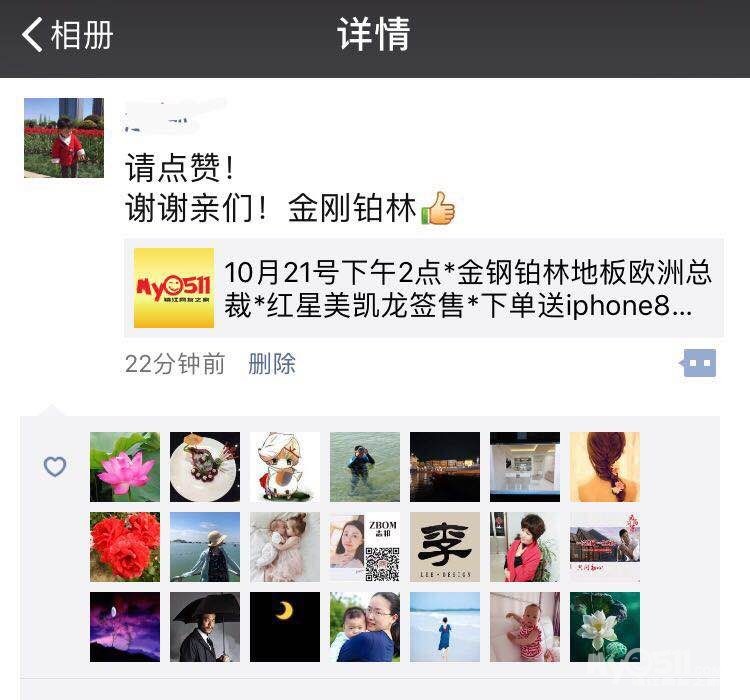Tap the heart likes icon
The width and height of the screenshot is (750, 700).
pyautogui.click(x=55, y=467)
